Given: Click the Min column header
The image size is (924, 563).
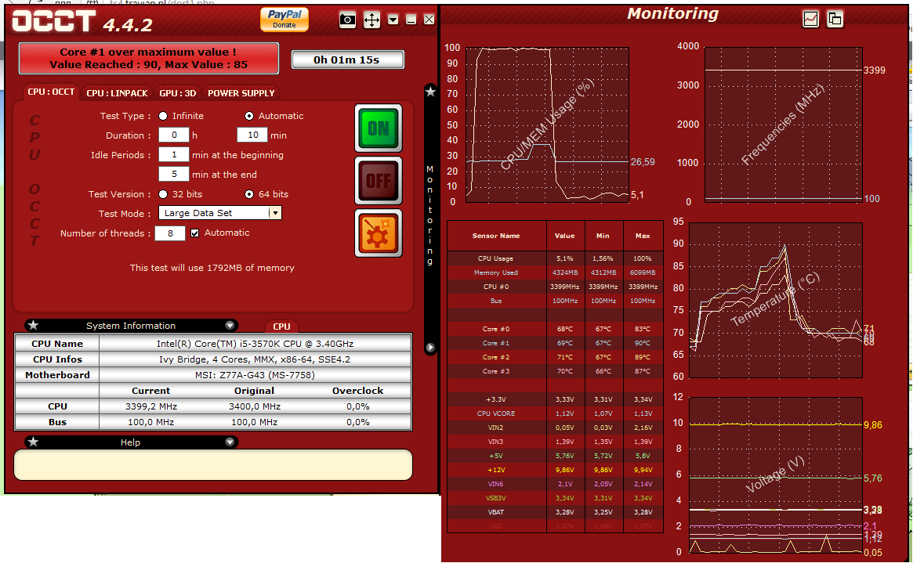Looking at the screenshot, I should click(x=603, y=236).
